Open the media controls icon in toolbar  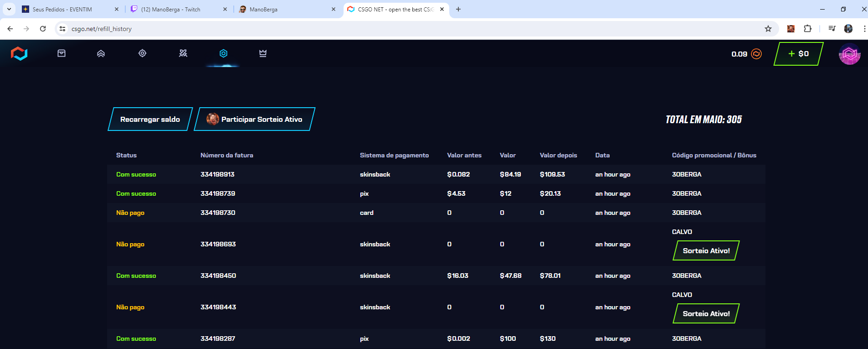832,29
